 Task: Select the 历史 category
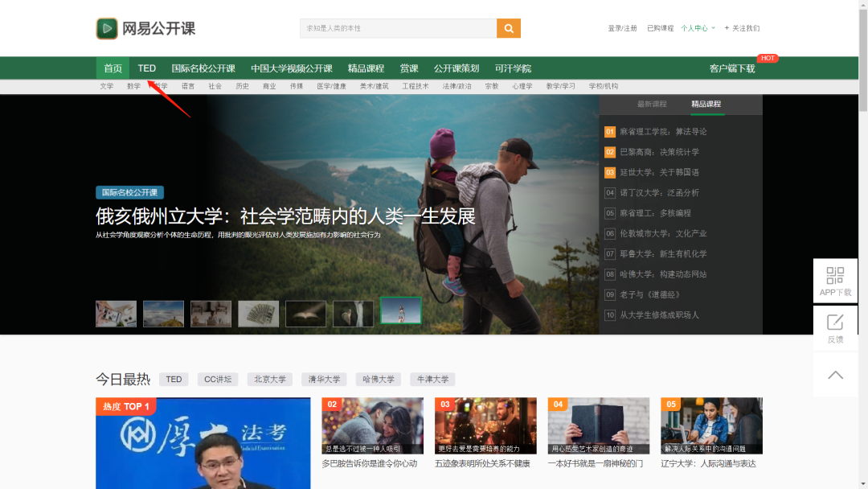pos(243,86)
